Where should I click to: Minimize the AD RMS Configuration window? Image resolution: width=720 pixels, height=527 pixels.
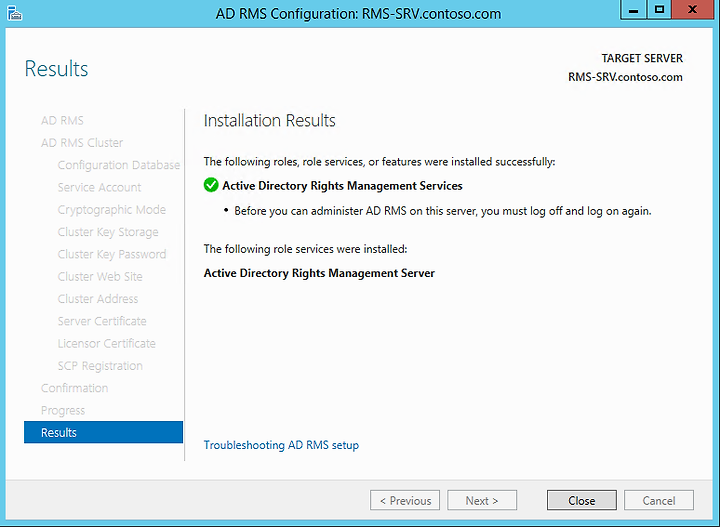[633, 10]
